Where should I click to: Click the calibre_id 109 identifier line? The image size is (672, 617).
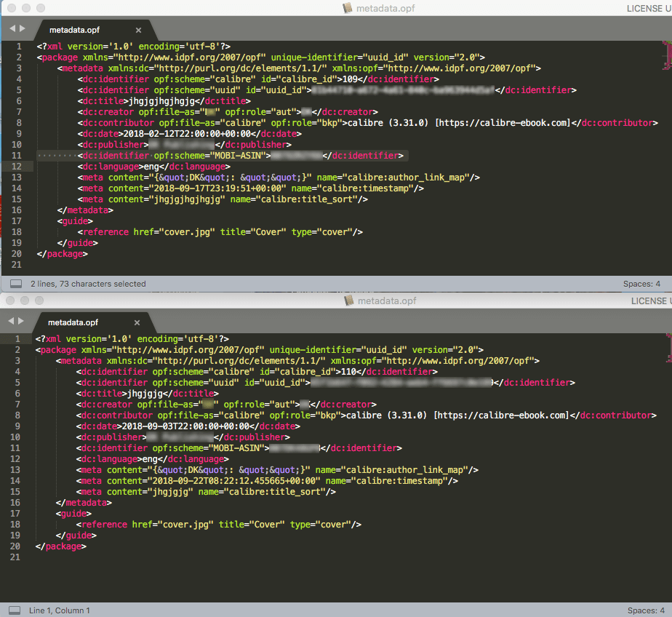[258, 79]
